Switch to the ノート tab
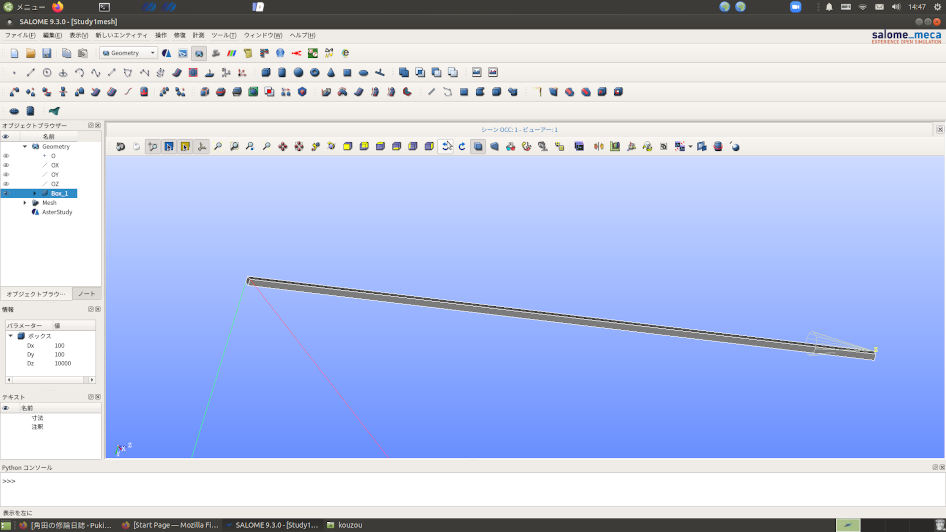The image size is (946, 532). tap(87, 294)
